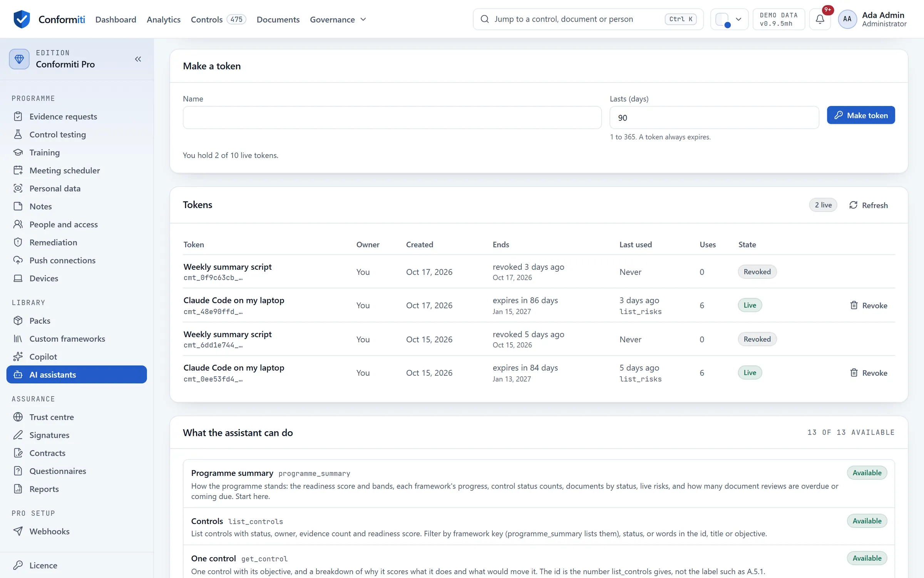Focus the token Name field
The image size is (924, 578).
tap(392, 118)
